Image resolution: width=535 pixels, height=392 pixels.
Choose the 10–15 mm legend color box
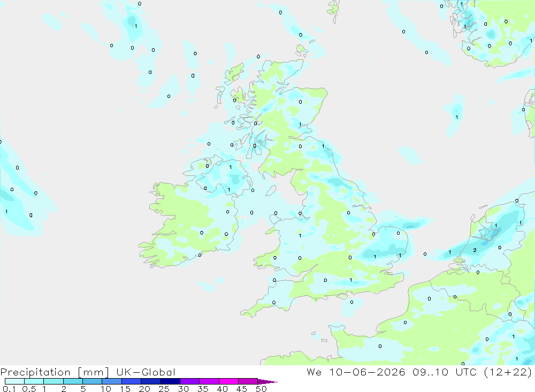click(x=112, y=381)
